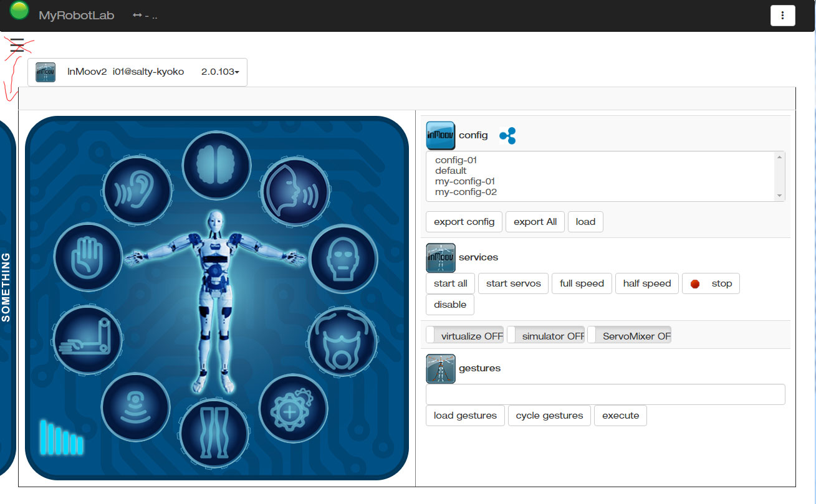The width and height of the screenshot is (816, 504).
Task: Click the InMoov2 tab thumbnail icon
Action: [x=46, y=72]
